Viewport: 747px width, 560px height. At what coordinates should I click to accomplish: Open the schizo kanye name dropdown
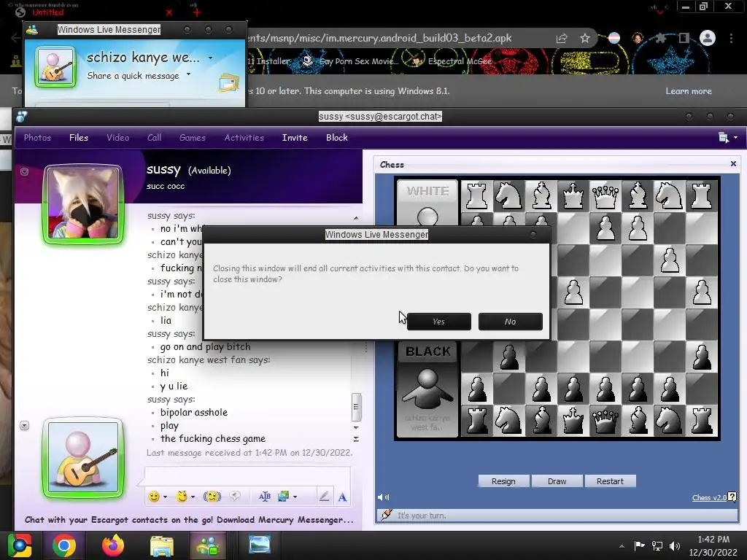coord(210,58)
